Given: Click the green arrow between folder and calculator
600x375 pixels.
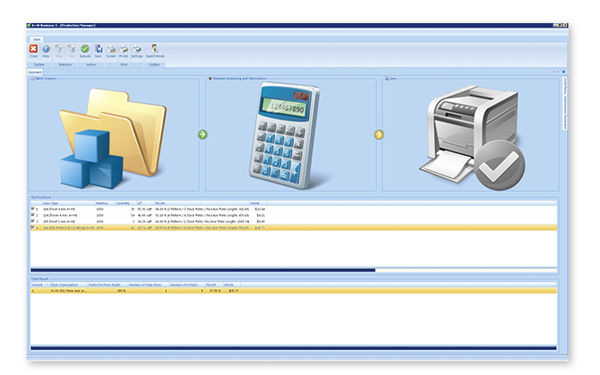Looking at the screenshot, I should [x=202, y=134].
